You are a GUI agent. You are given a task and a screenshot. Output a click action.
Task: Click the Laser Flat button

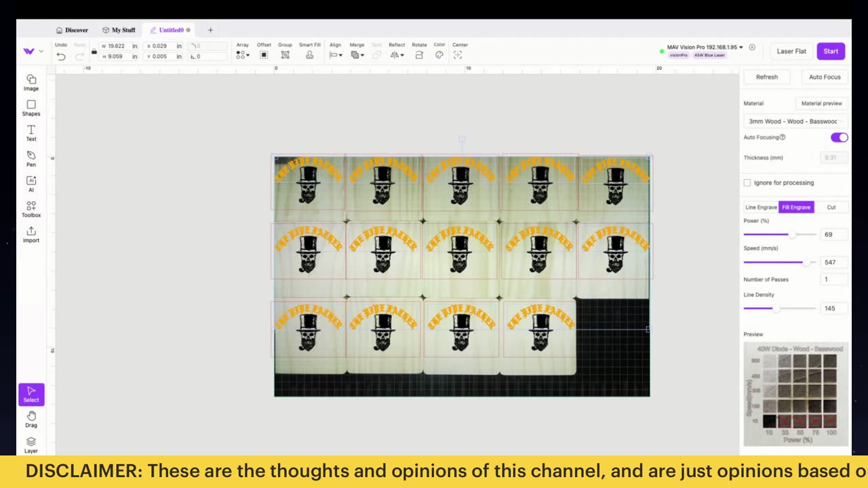(x=791, y=52)
